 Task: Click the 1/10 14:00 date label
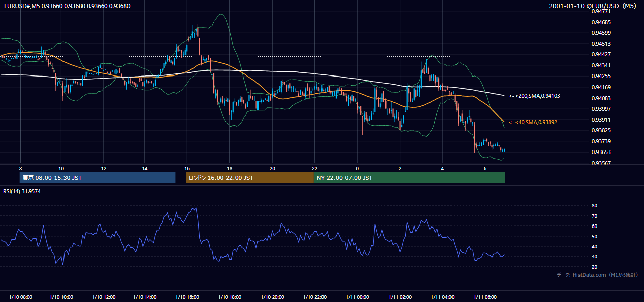[145, 297]
